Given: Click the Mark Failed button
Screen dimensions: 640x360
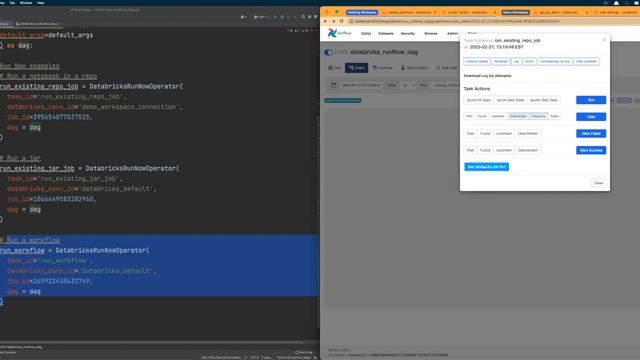Looking at the screenshot, I should 591,133.
